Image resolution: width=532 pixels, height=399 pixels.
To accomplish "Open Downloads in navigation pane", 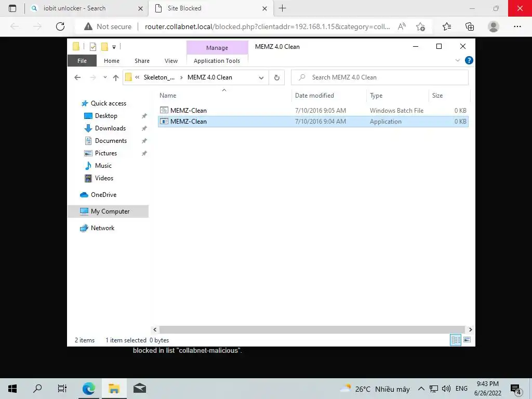I will pyautogui.click(x=110, y=128).
